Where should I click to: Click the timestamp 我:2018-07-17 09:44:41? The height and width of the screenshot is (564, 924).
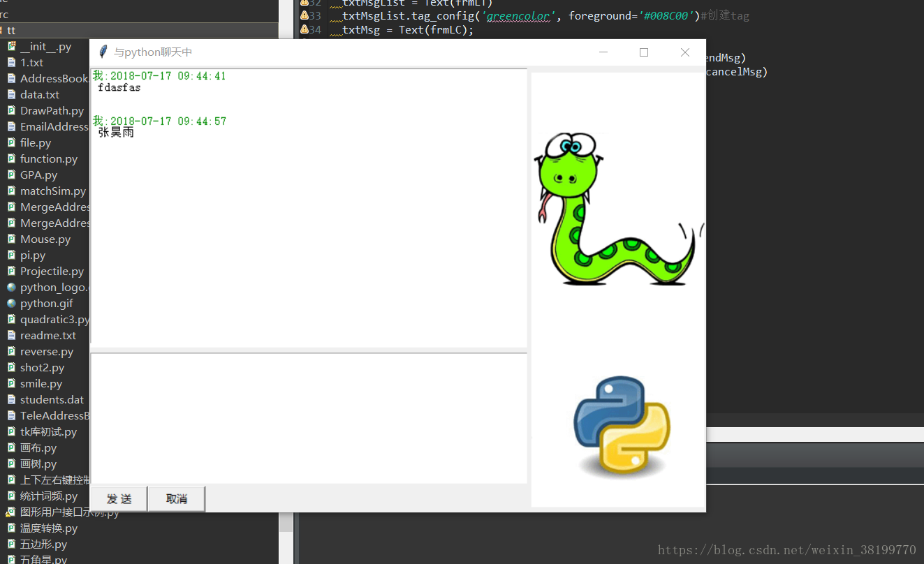click(x=159, y=75)
